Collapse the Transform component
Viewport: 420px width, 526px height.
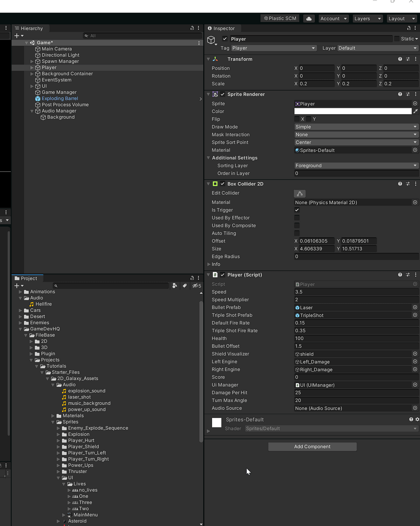[209, 59]
